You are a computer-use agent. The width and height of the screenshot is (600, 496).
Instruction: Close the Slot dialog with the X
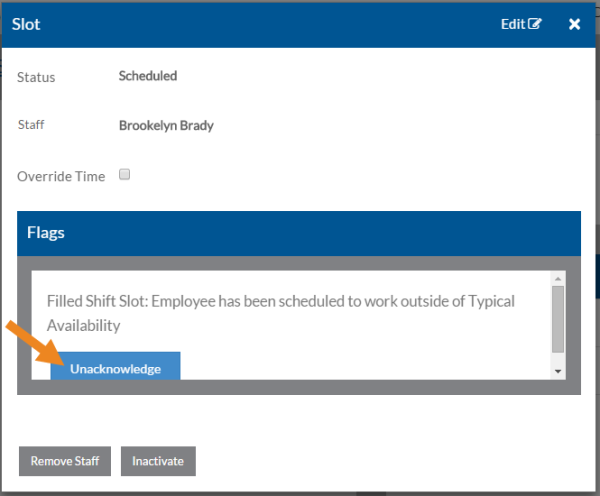coord(575,24)
